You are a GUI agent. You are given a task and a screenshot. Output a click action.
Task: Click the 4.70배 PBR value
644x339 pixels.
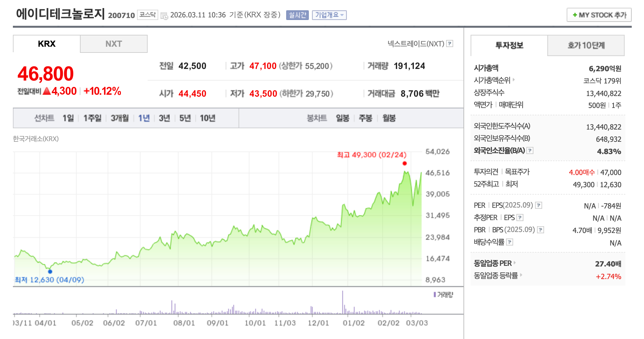click(582, 230)
